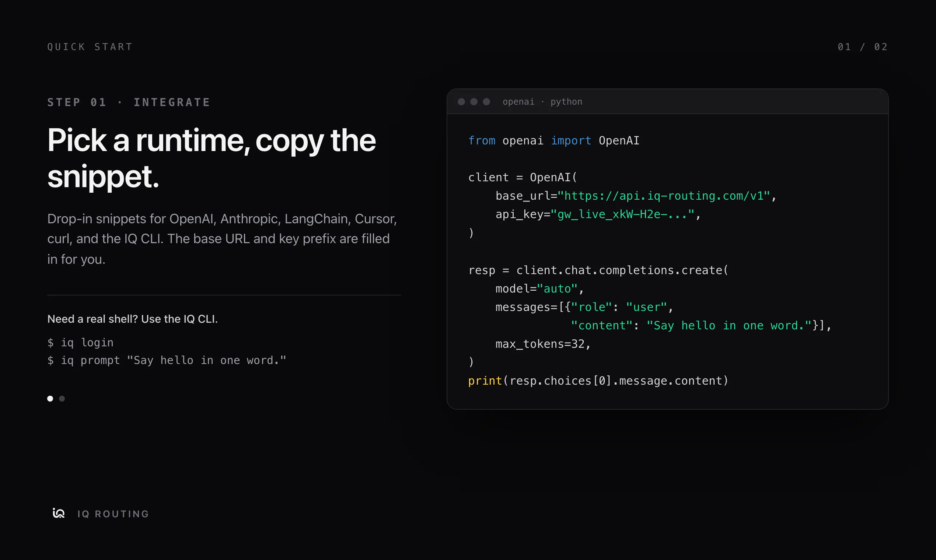Click the "from openai import OpenAI" code line
This screenshot has height=560, width=936.
[x=553, y=141]
